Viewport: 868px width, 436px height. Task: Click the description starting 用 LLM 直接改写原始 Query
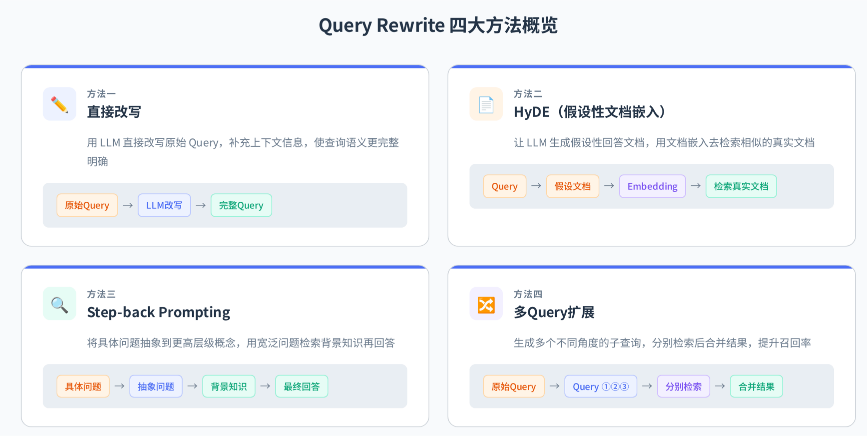[x=243, y=152]
